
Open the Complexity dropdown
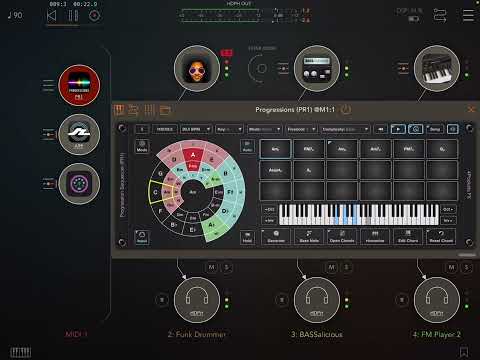click(x=345, y=129)
